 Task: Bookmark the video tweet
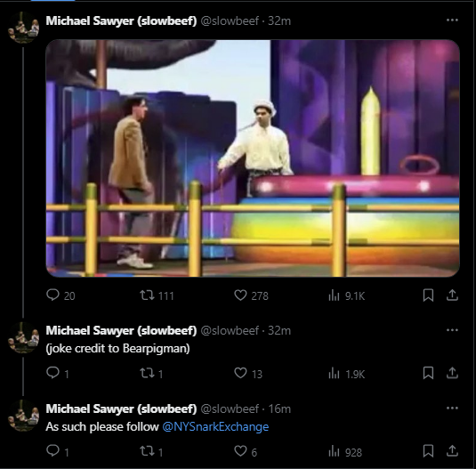tap(428, 295)
